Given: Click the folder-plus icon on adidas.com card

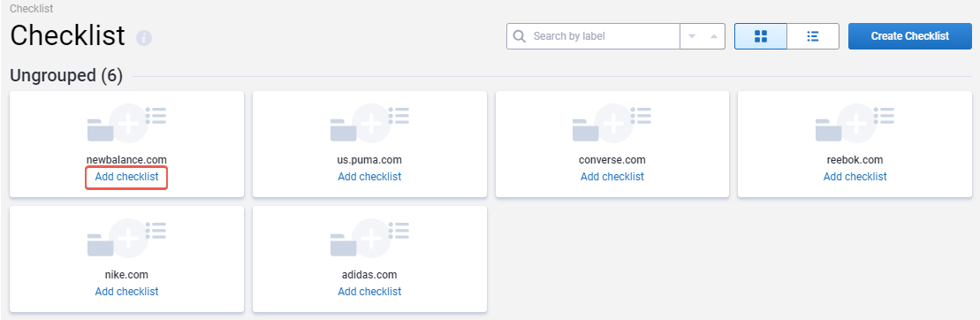Looking at the screenshot, I should (x=369, y=238).
